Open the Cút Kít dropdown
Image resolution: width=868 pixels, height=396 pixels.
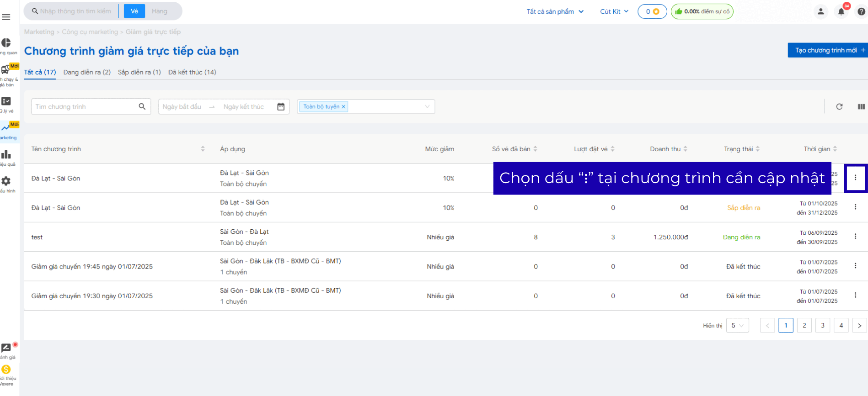point(614,12)
